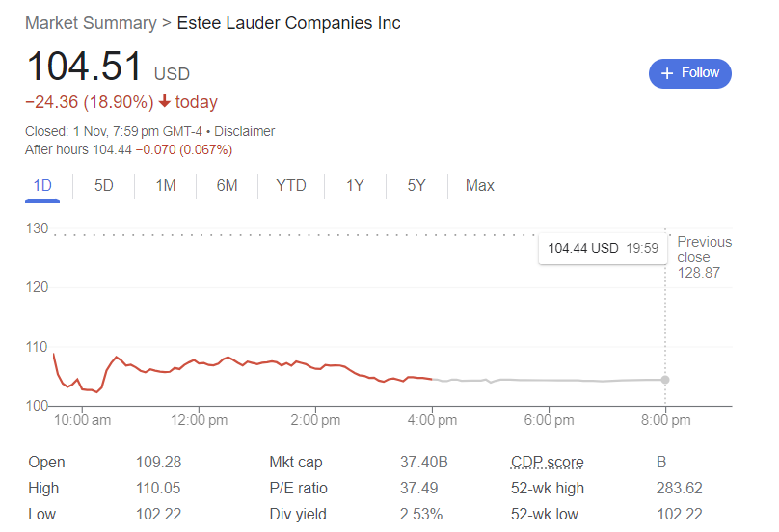Click the red down arrow icon
The image size is (779, 532).
tap(165, 102)
